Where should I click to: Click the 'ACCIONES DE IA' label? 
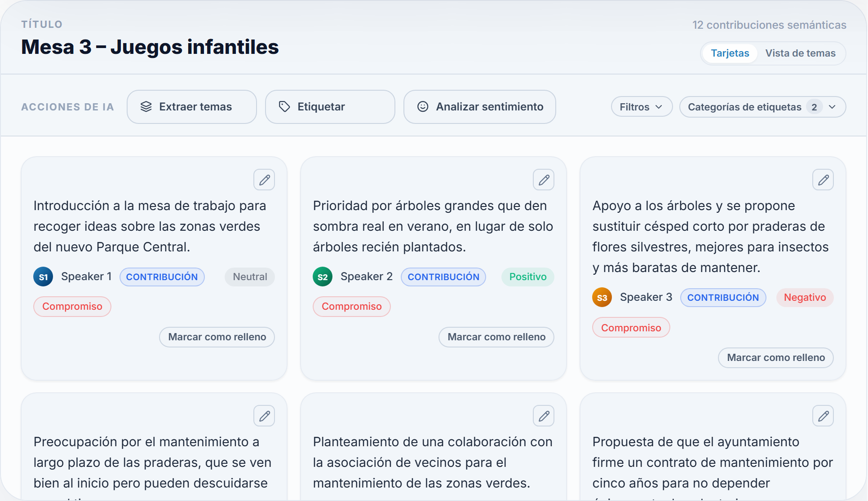[68, 107]
